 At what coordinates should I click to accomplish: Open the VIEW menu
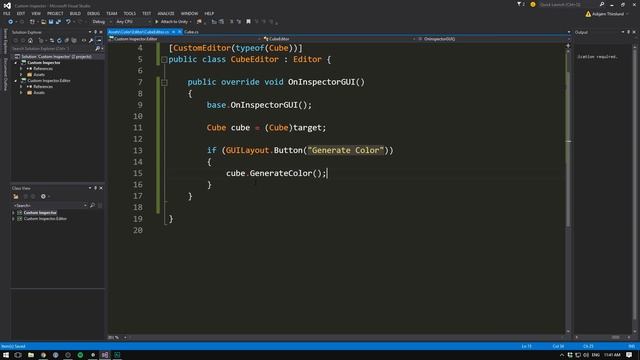[x=36, y=13]
